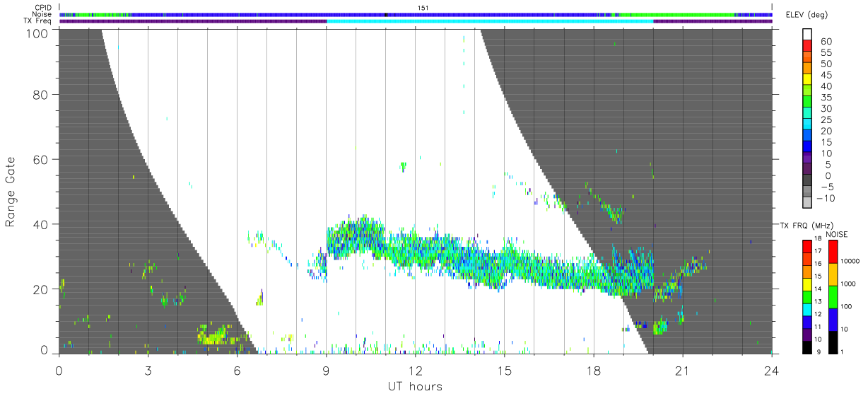Screen dimensions: 868x401
Task: Select the yellow NOISE swatch between 1000 and 10000
Action: [833, 274]
